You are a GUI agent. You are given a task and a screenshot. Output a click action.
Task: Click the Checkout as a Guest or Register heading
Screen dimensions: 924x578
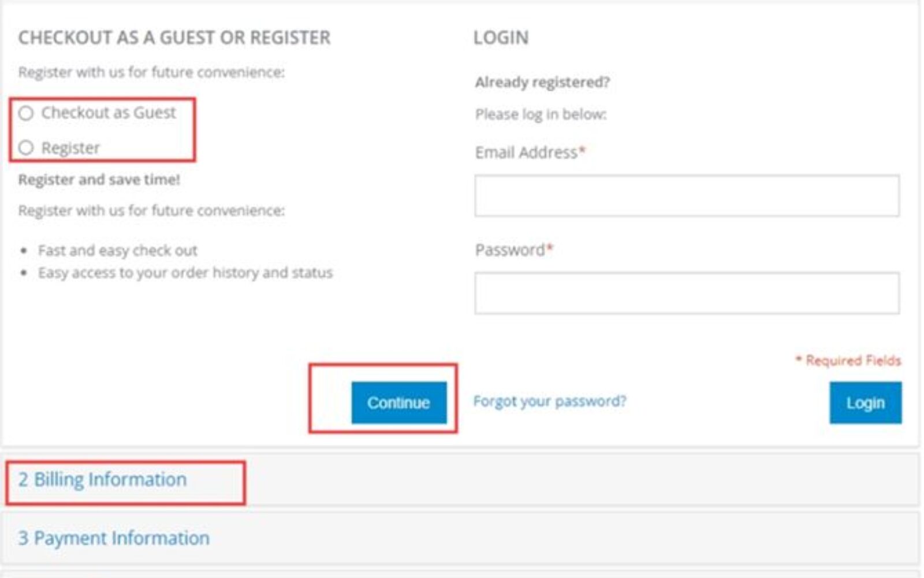pyautogui.click(x=174, y=38)
